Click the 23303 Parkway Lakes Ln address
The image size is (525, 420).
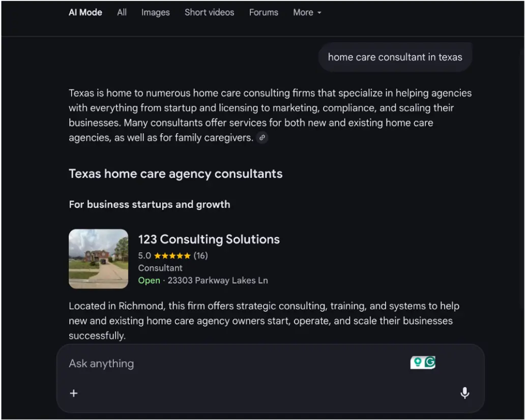pyautogui.click(x=218, y=280)
